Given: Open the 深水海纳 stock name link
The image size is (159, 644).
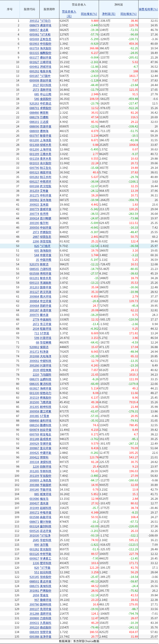Looking at the screenshot, I should click(46, 200).
